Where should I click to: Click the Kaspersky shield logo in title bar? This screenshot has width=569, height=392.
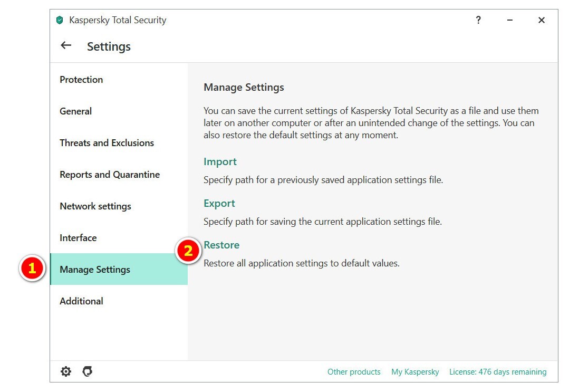[x=60, y=21]
